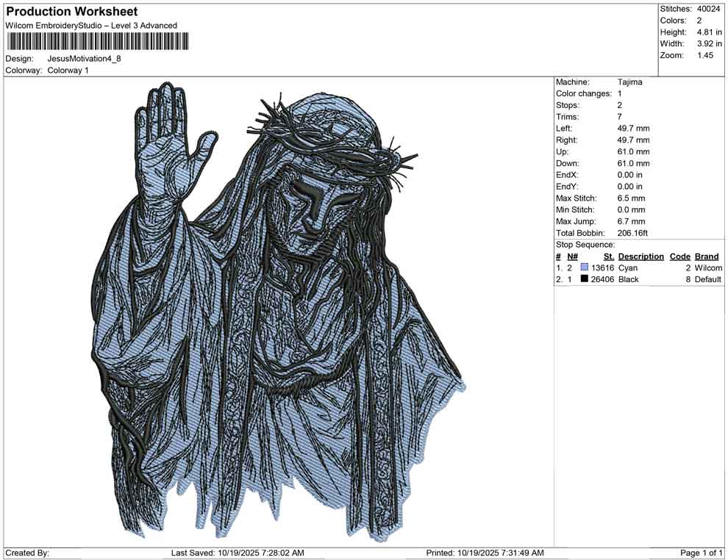Click the St. column header
The height and width of the screenshot is (560, 728).
tap(608, 256)
